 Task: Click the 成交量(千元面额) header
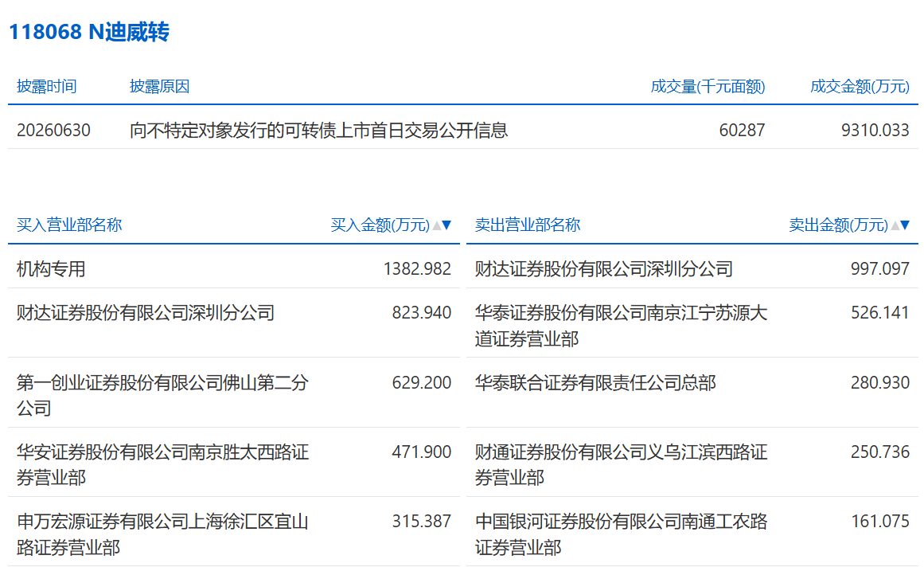point(708,87)
